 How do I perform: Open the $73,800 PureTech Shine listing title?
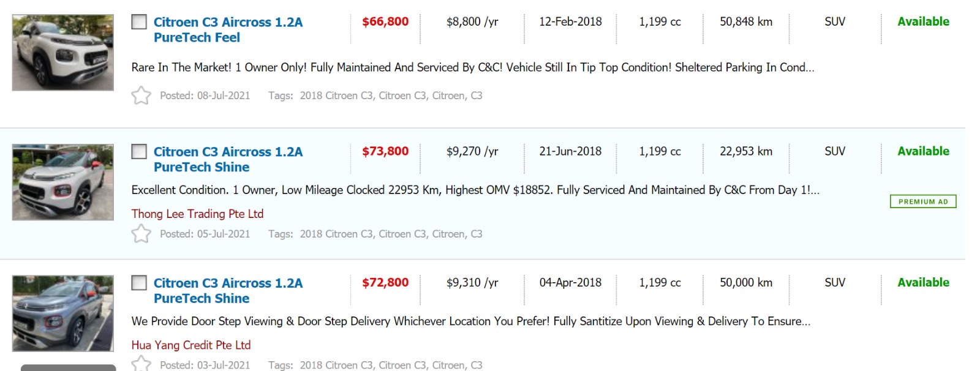227,159
